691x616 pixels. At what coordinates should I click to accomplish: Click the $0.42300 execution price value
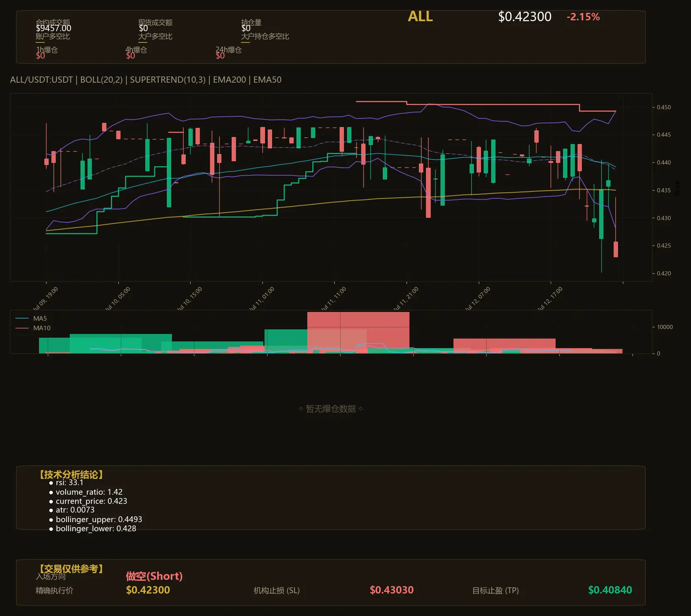pos(148,590)
